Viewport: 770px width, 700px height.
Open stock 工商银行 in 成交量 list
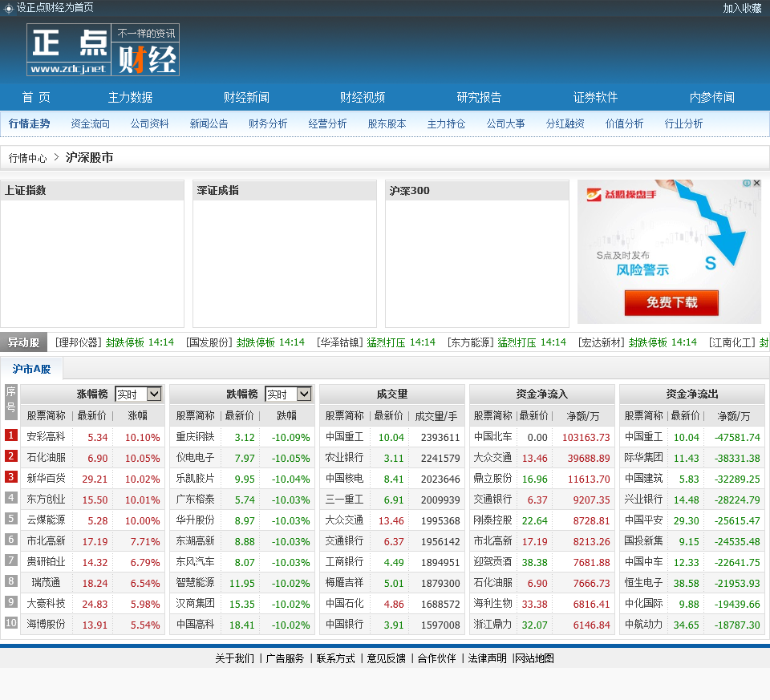tap(344, 562)
